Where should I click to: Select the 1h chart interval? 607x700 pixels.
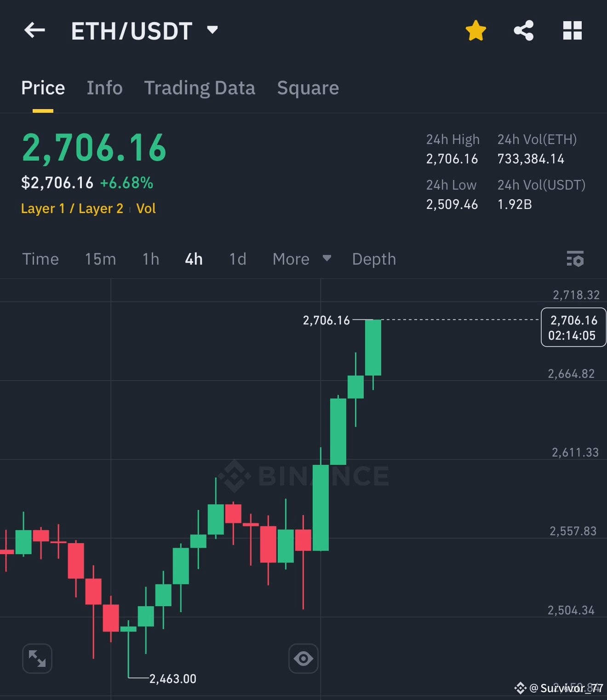tap(151, 259)
